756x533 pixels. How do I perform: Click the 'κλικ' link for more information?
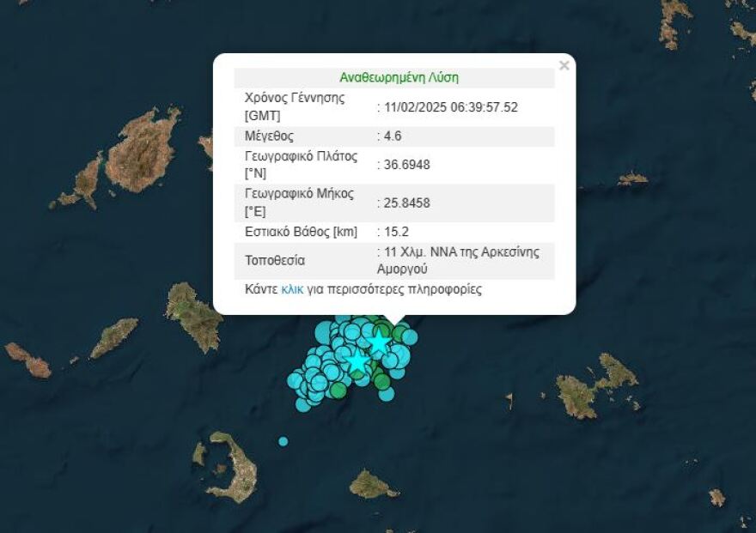(292, 290)
